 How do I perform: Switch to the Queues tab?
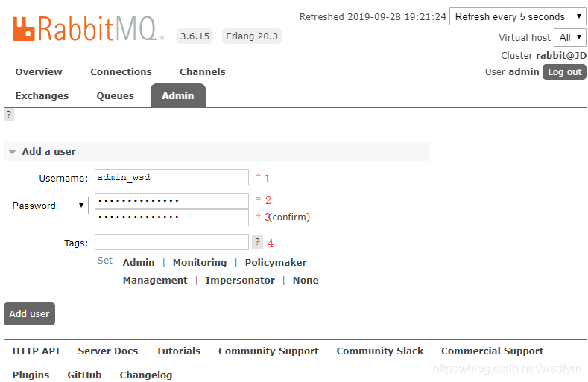click(115, 95)
